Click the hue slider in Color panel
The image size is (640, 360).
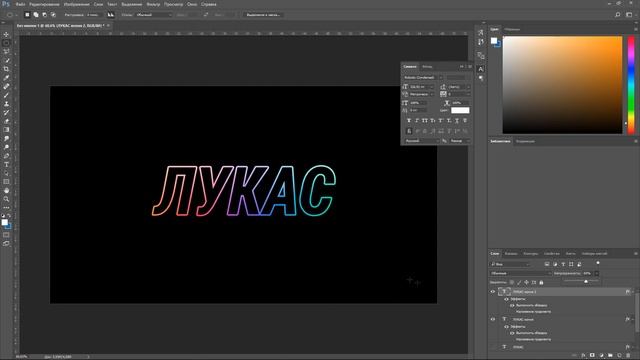click(x=631, y=85)
